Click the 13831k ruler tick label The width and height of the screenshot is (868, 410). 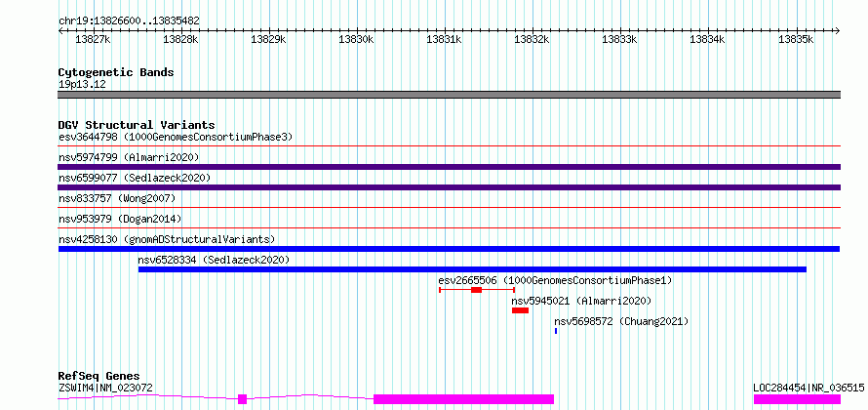444,39
